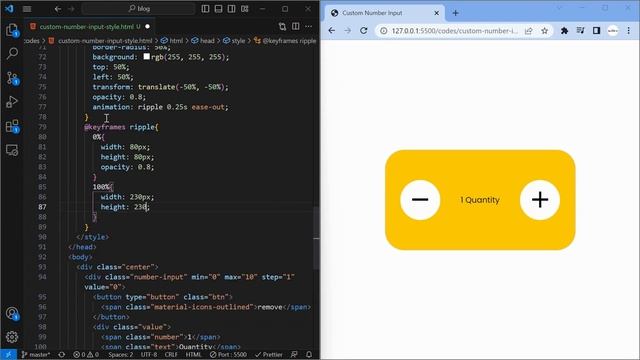Go back in VS Code navigation history
The height and width of the screenshot is (360, 640).
pos(58,9)
